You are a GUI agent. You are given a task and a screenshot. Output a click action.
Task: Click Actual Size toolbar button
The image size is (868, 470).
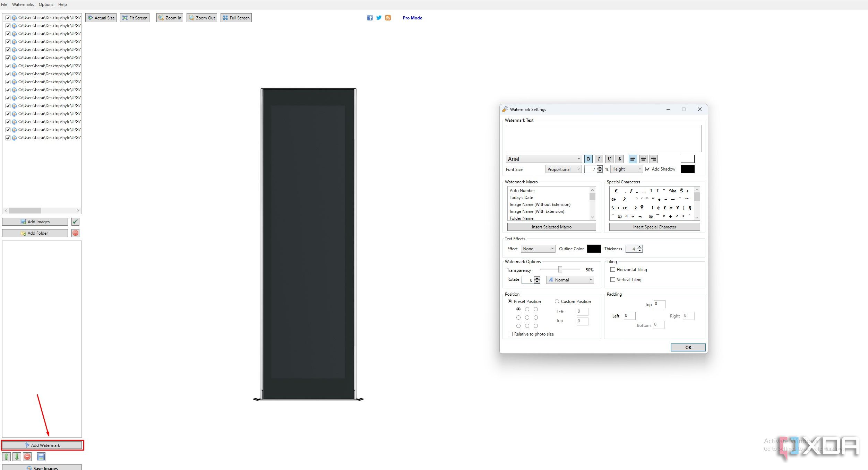(101, 18)
